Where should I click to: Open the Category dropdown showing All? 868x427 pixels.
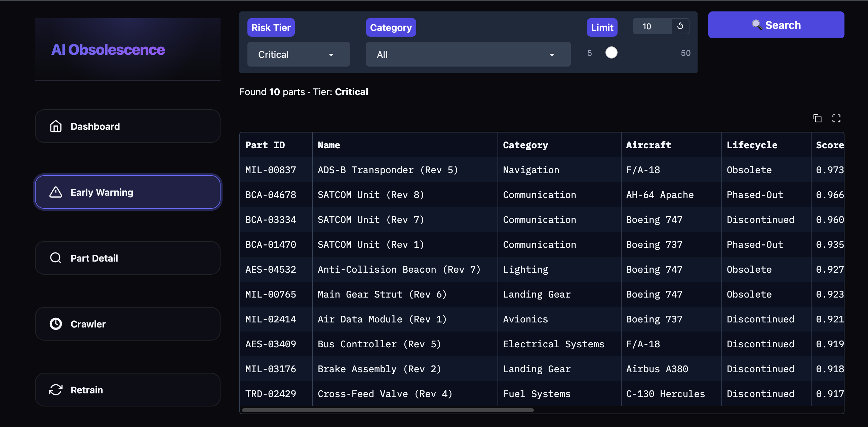point(468,54)
